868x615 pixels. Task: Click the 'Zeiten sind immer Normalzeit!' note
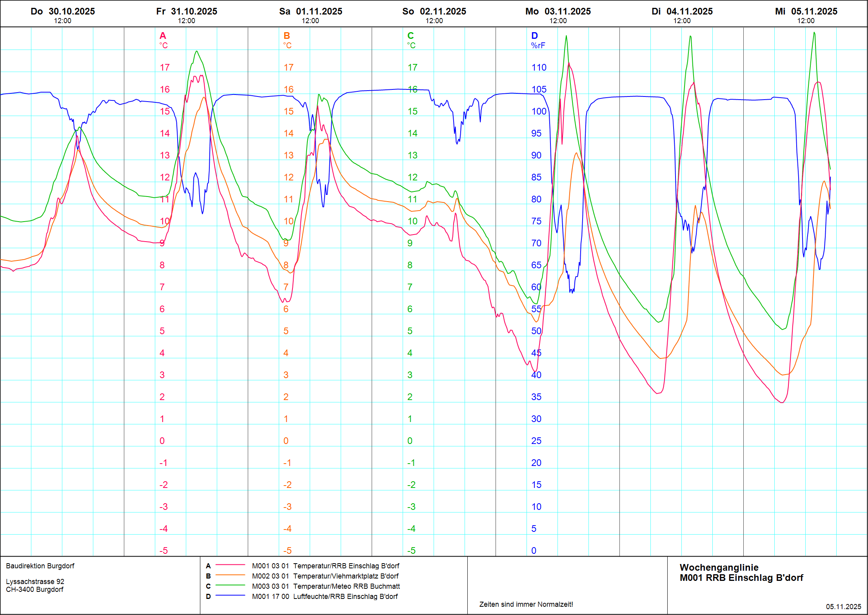526,604
